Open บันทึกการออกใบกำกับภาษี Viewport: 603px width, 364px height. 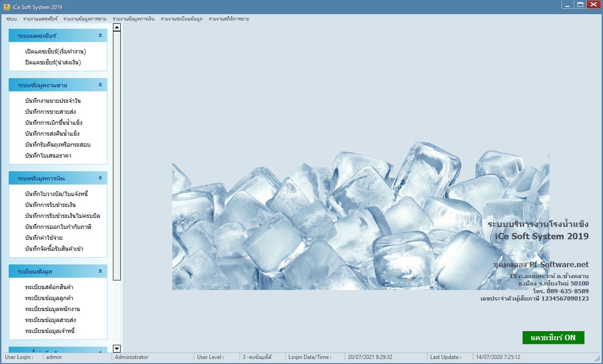click(x=59, y=227)
